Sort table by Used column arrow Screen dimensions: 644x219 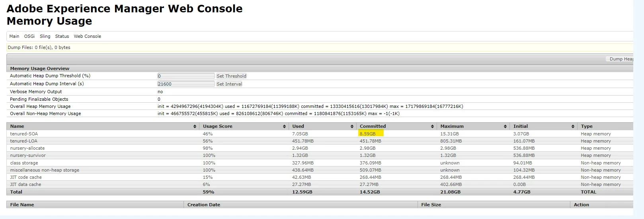pos(352,127)
